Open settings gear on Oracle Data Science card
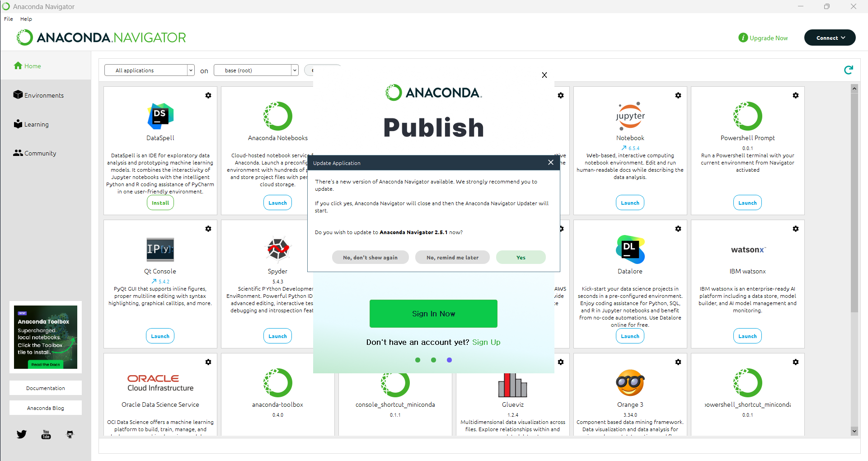The image size is (868, 461). point(208,362)
